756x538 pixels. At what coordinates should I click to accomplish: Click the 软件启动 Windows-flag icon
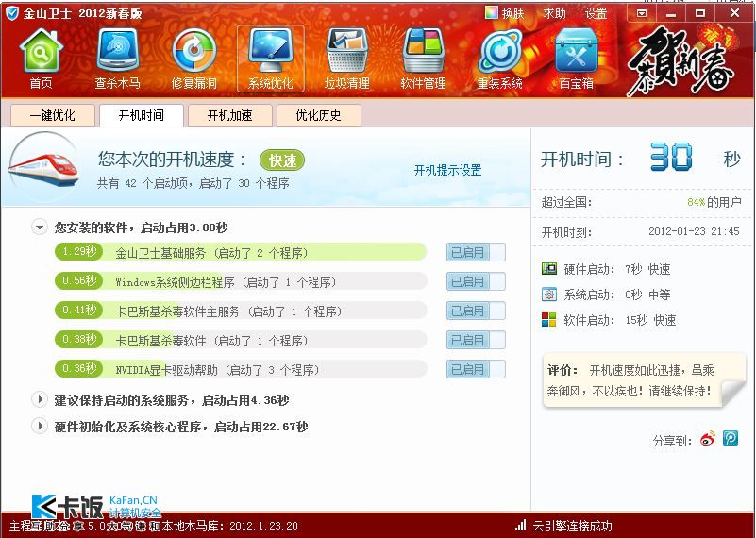[x=548, y=320]
